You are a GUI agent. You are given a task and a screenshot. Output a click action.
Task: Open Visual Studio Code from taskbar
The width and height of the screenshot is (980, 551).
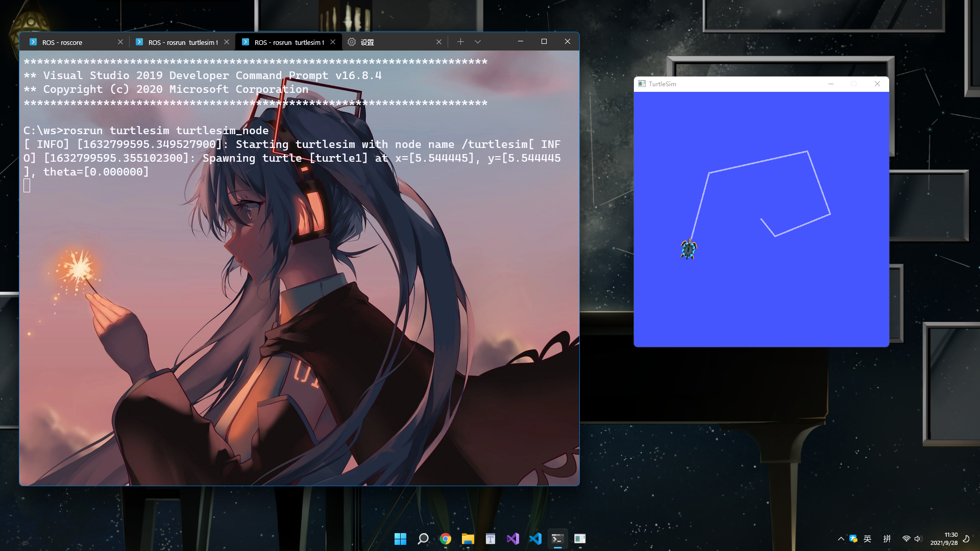[535, 539]
